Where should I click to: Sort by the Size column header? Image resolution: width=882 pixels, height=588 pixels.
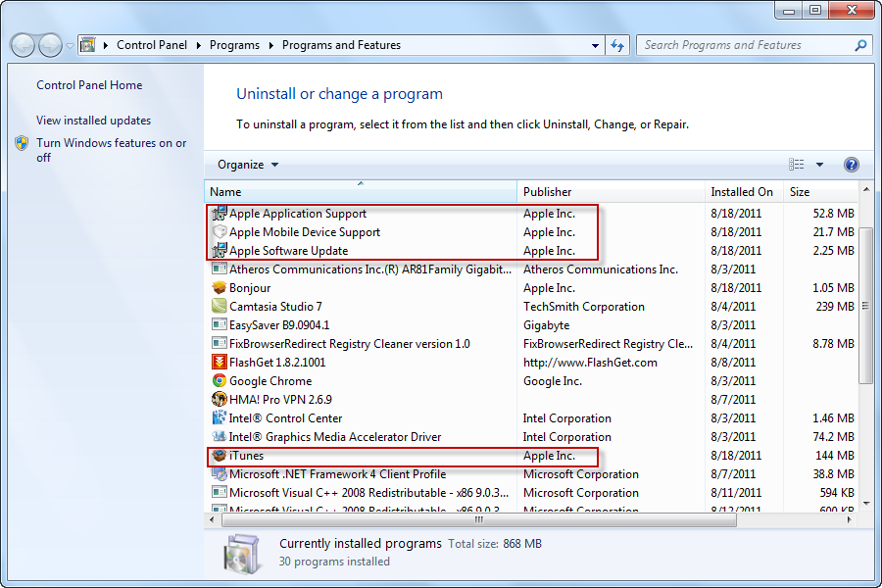click(x=820, y=191)
